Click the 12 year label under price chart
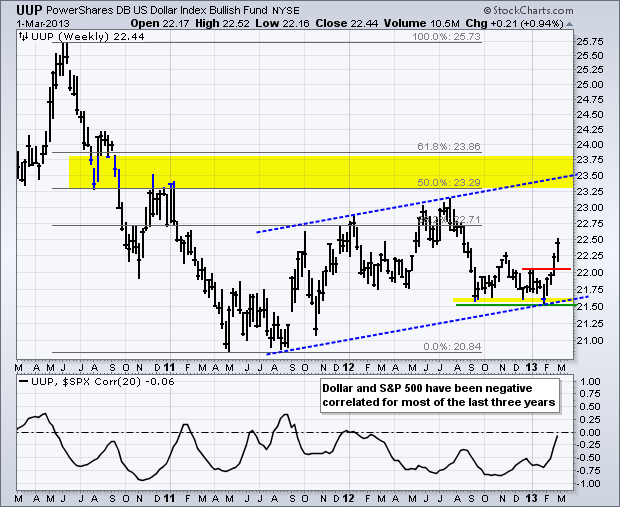 (x=348, y=367)
